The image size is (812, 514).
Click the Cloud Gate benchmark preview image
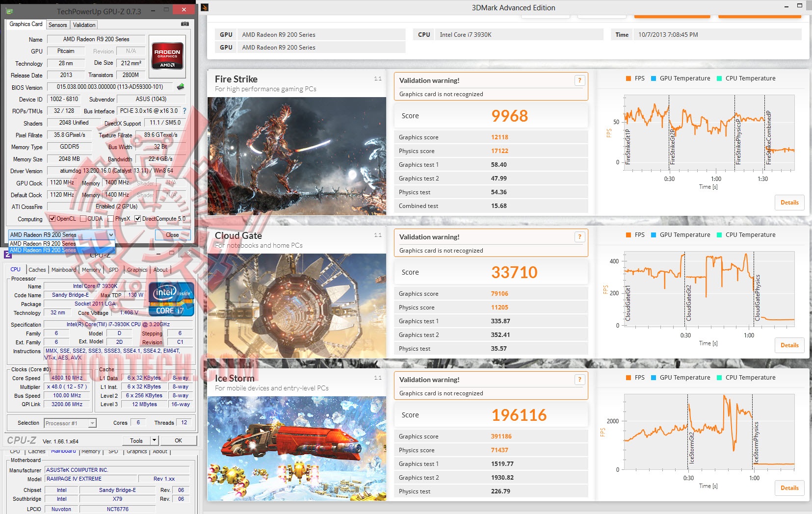(x=297, y=306)
